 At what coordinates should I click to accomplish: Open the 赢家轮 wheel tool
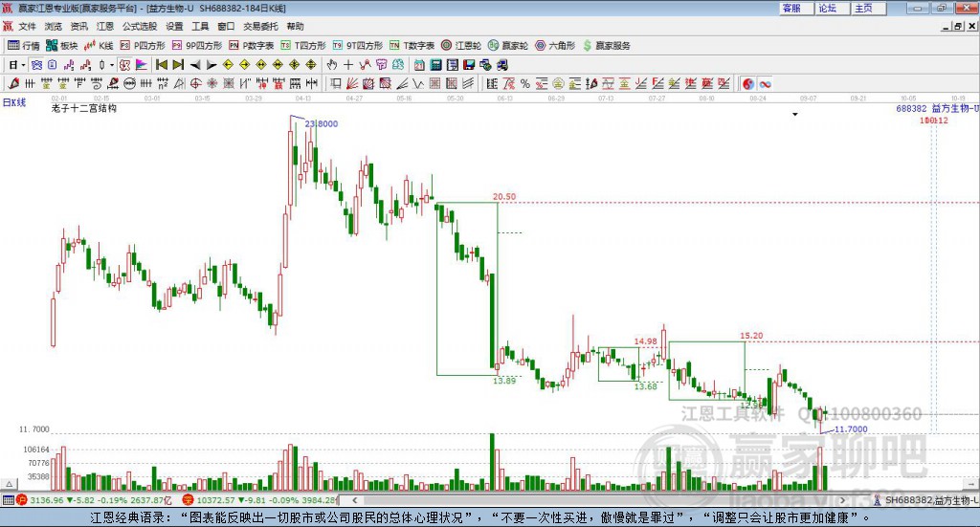[x=508, y=46]
